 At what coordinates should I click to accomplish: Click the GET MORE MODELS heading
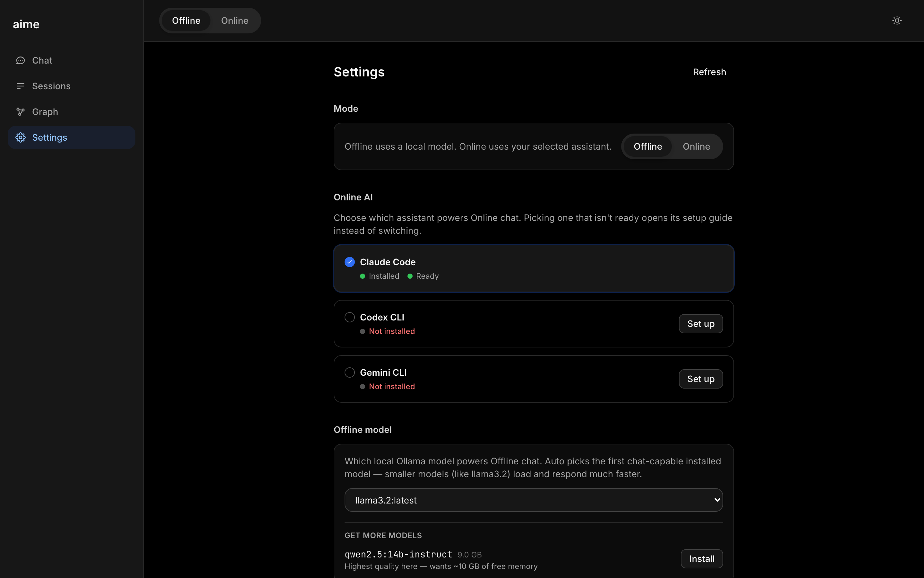[x=383, y=536]
